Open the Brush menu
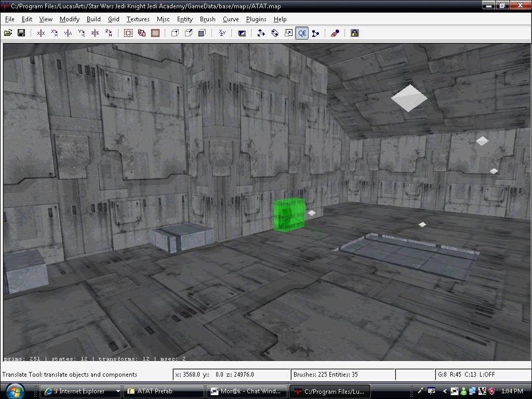The width and height of the screenshot is (532, 399). [x=207, y=19]
